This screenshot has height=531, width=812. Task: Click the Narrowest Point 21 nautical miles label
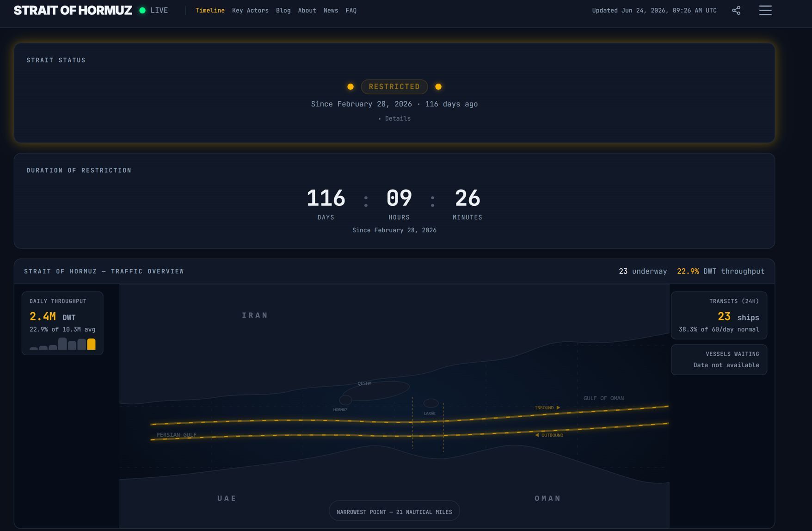pos(394,512)
